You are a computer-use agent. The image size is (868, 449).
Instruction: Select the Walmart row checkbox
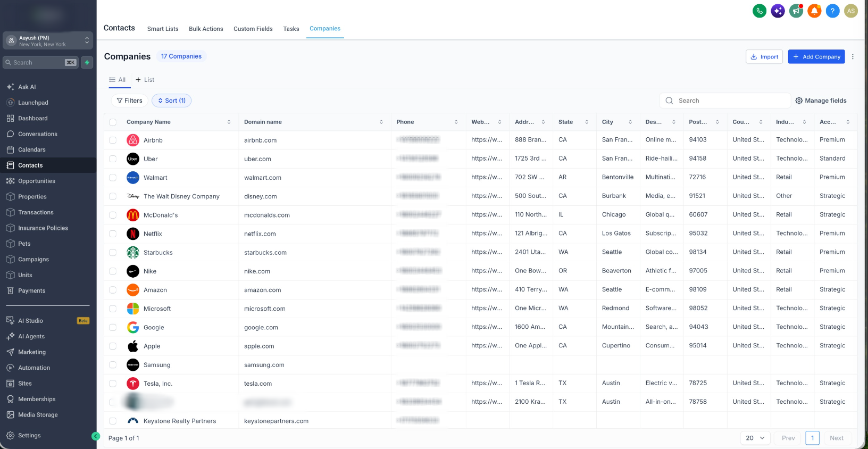[x=113, y=178]
